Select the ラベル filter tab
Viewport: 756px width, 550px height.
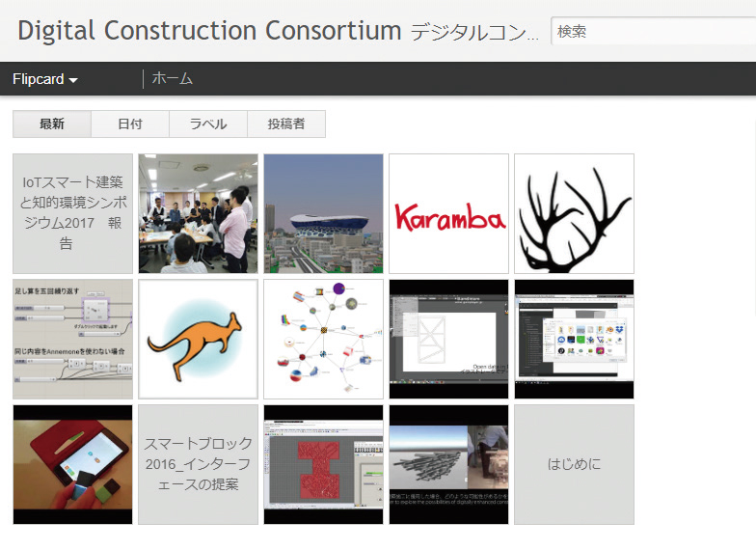pyautogui.click(x=208, y=124)
